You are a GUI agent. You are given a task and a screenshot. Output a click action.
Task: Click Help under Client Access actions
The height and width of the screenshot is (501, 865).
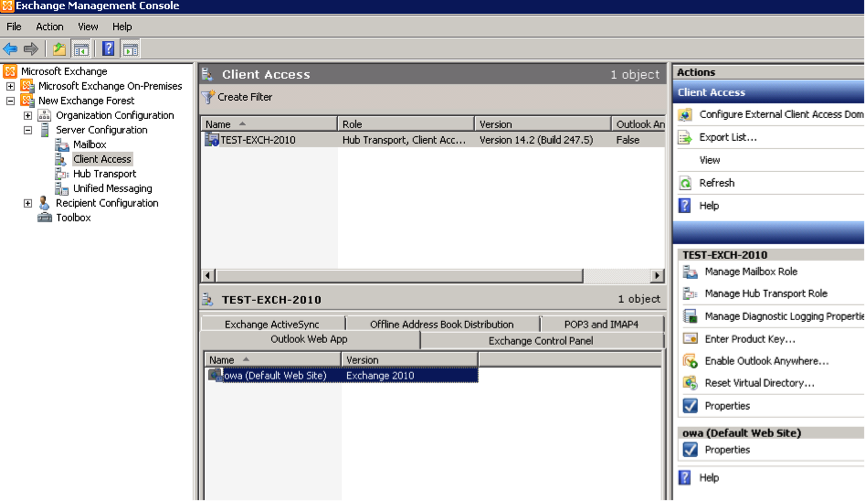pyautogui.click(x=709, y=206)
